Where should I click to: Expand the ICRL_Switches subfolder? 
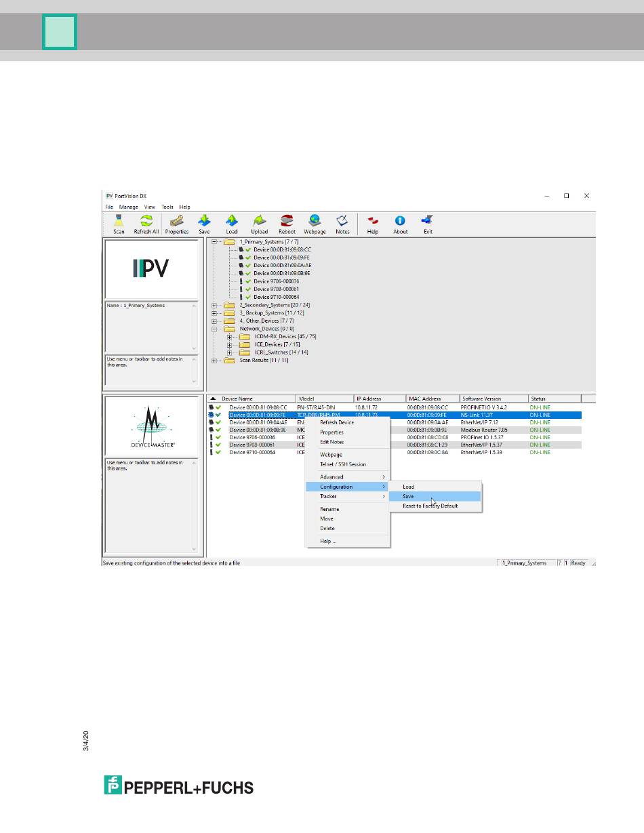coord(230,352)
